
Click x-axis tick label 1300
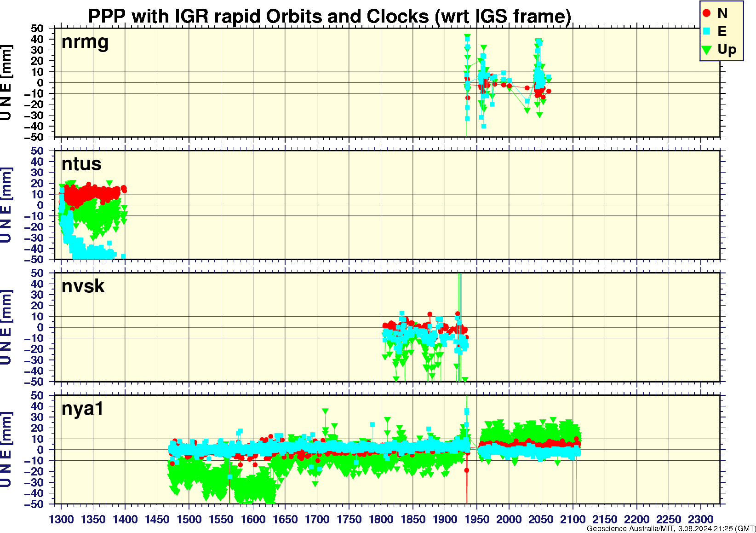click(61, 519)
